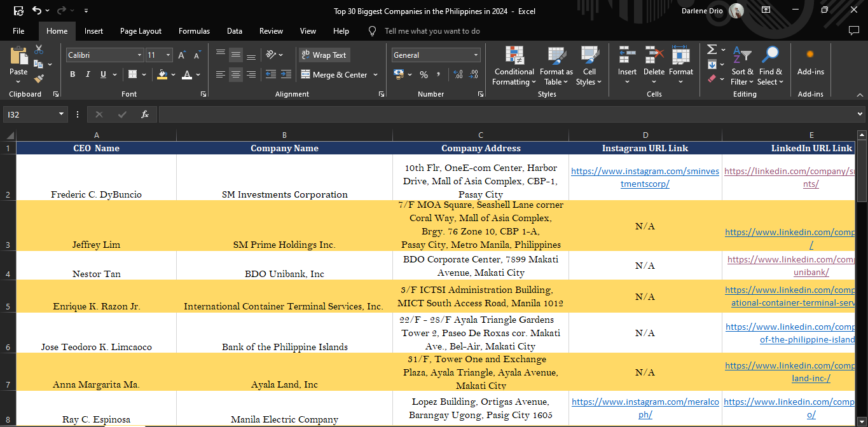Open the General number format dropdown
The width and height of the screenshot is (868, 427).
476,55
